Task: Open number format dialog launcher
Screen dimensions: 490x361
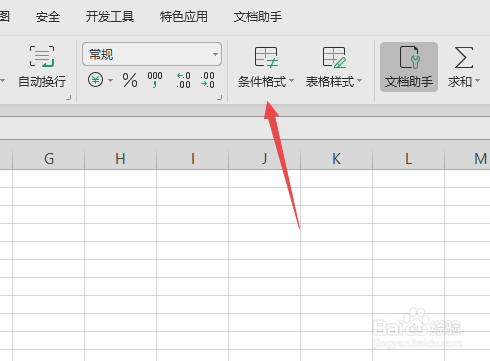Action: [219, 97]
